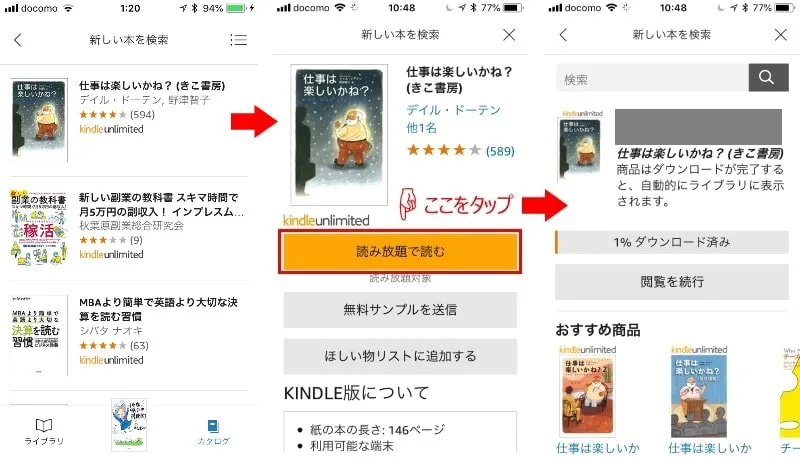
Task: Open 新しい副業の教科書 book cover
Action: point(39,227)
